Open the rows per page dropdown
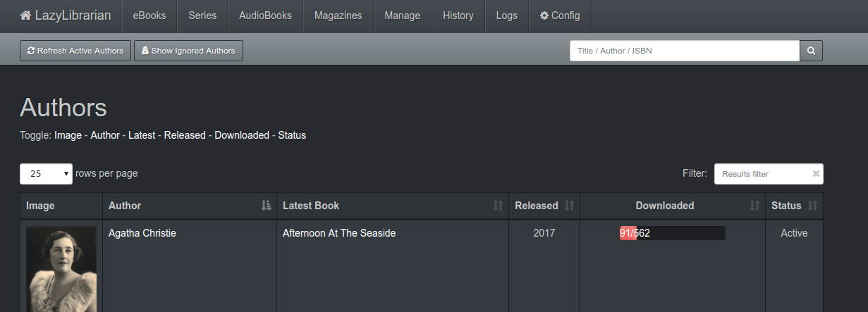Image resolution: width=868 pixels, height=312 pixels. pos(46,174)
